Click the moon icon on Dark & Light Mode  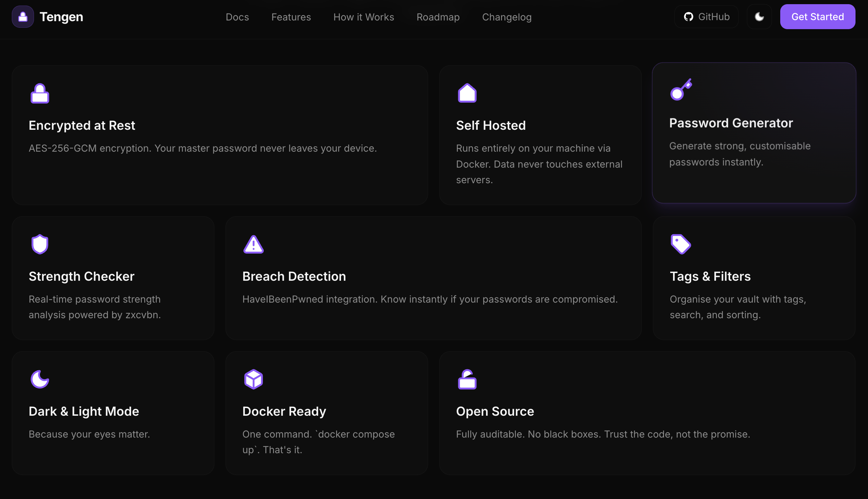[40, 379]
